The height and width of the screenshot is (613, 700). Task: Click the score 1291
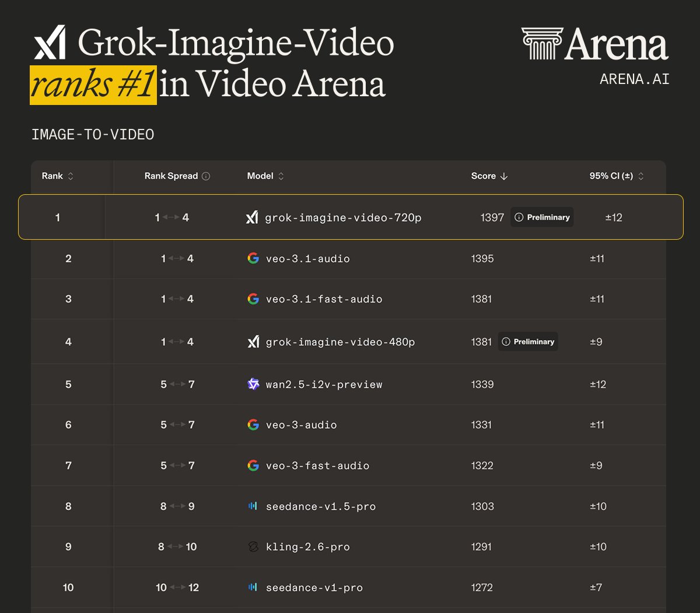[481, 547]
